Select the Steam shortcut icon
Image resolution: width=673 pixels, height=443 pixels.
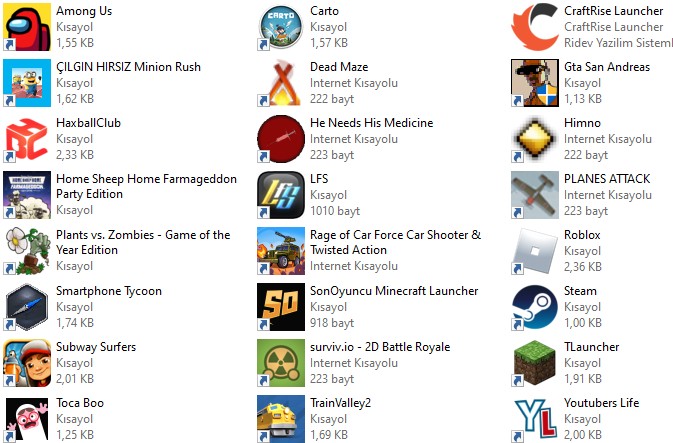click(x=535, y=307)
